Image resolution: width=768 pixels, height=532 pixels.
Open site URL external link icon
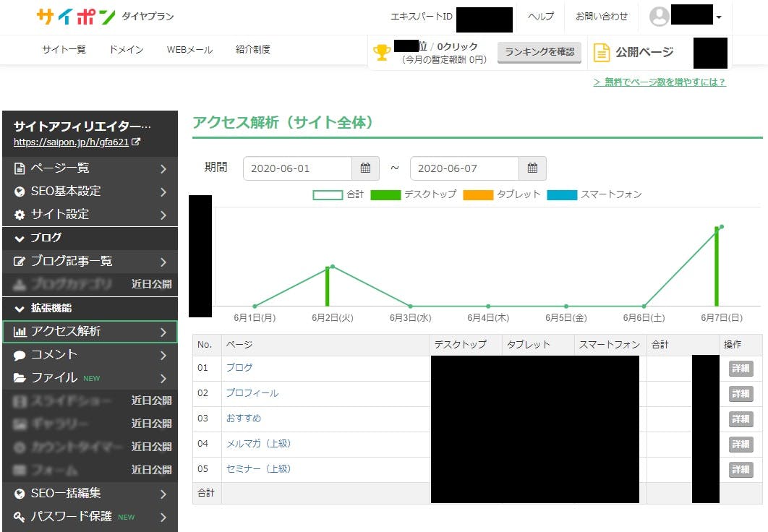[x=136, y=142]
